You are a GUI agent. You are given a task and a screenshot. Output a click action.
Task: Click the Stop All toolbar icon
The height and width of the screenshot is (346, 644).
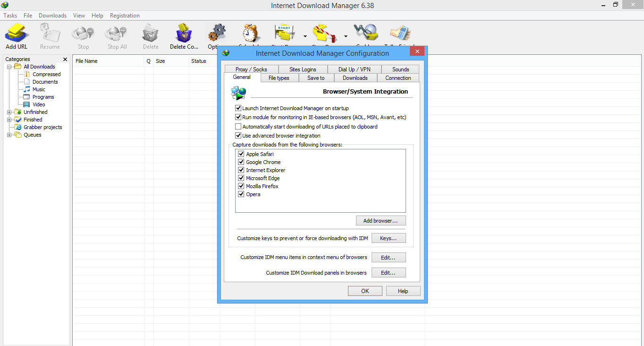(117, 33)
